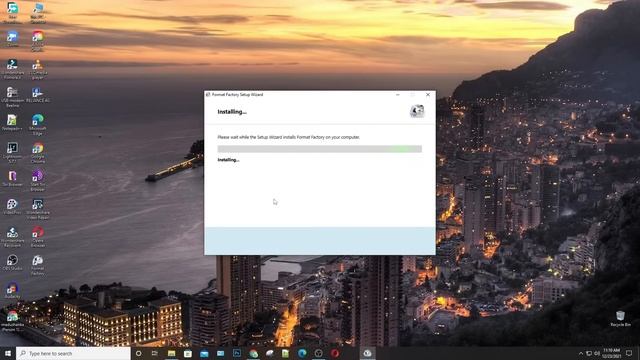Screen dimensions: 640x360
Task: Open the Wondershare Recoverit shortcut
Action: pos(12,237)
